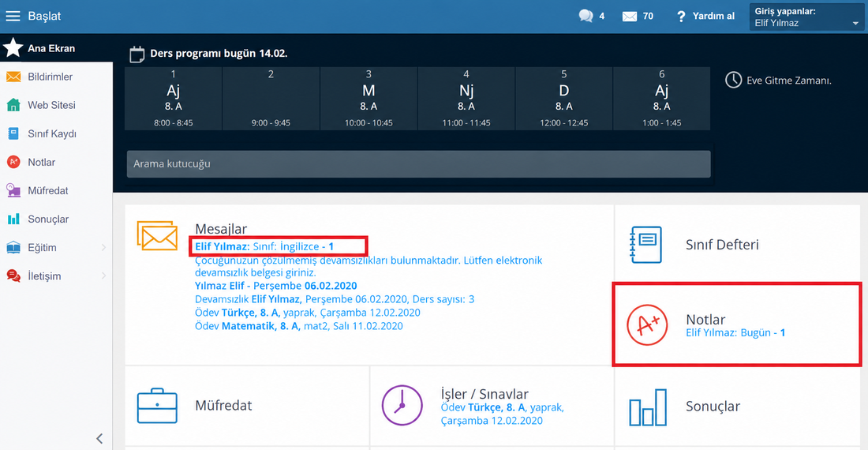
Task: Collapse the sidebar with the left chevron
Action: click(x=99, y=438)
